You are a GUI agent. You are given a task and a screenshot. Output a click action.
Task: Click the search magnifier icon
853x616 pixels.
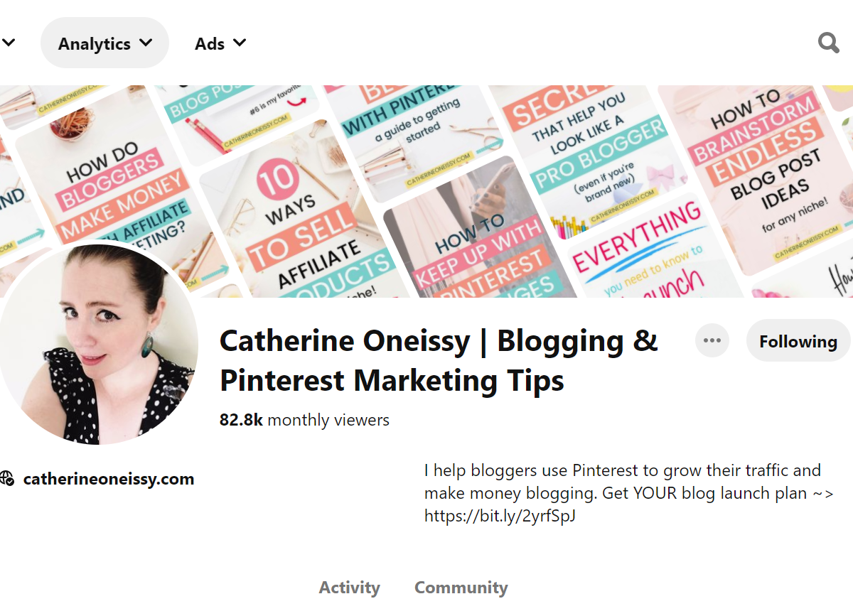[x=828, y=43]
